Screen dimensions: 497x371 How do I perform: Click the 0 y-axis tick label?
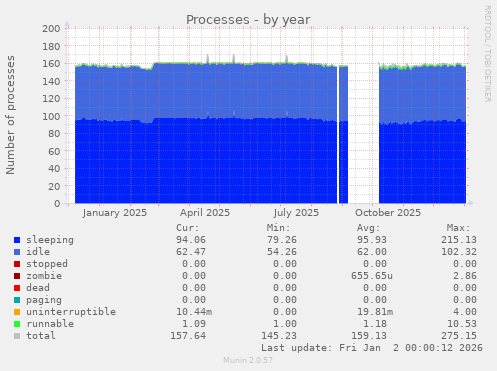57,204
